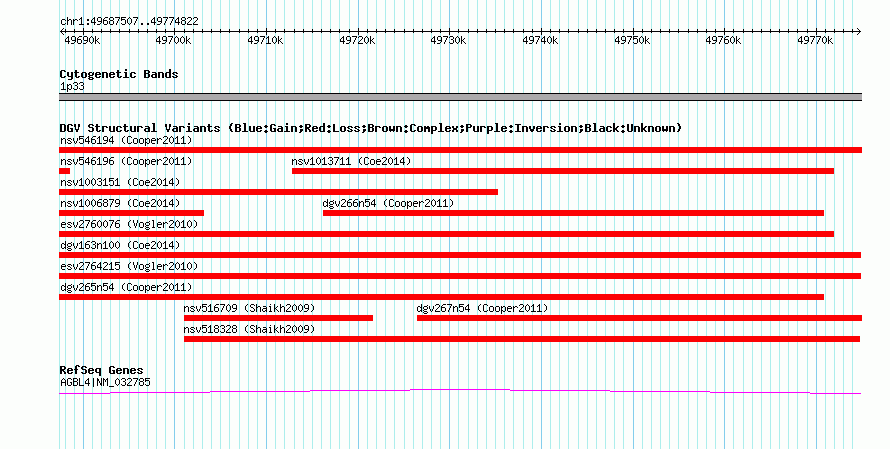Click the ruler's right end arrow
This screenshot has width=890, height=449.
pos(859,31)
